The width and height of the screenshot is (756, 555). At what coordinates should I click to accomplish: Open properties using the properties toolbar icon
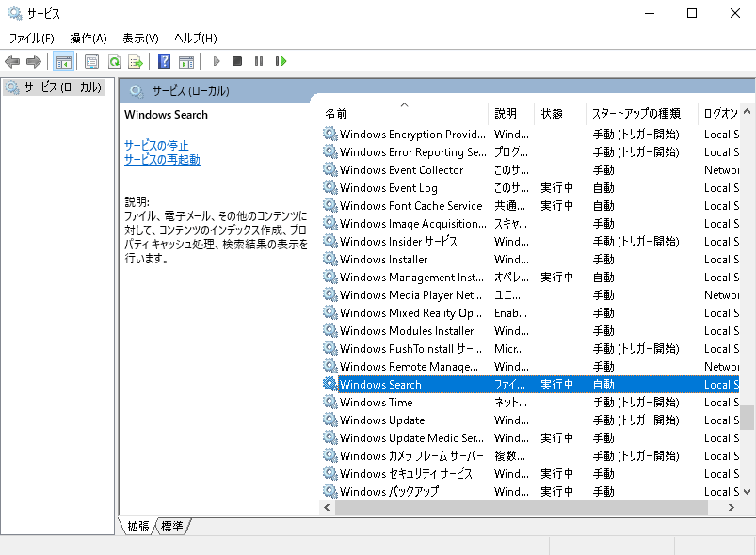(89, 60)
